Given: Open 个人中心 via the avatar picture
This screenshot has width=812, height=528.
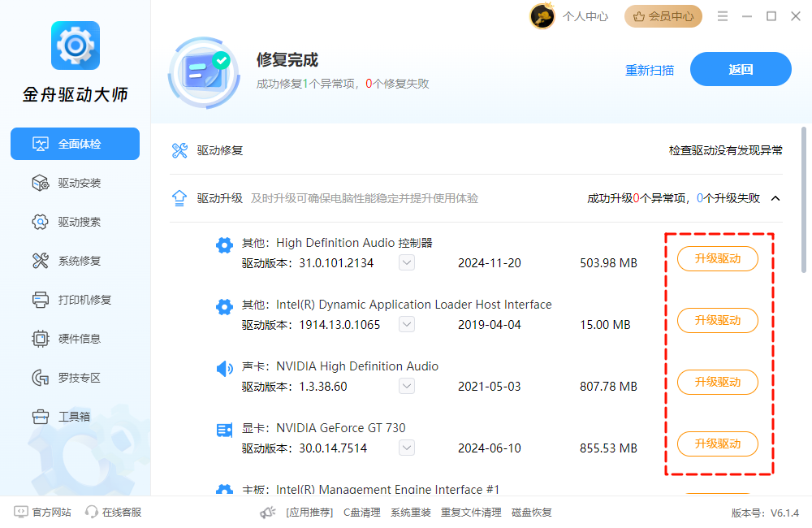Looking at the screenshot, I should click(542, 15).
